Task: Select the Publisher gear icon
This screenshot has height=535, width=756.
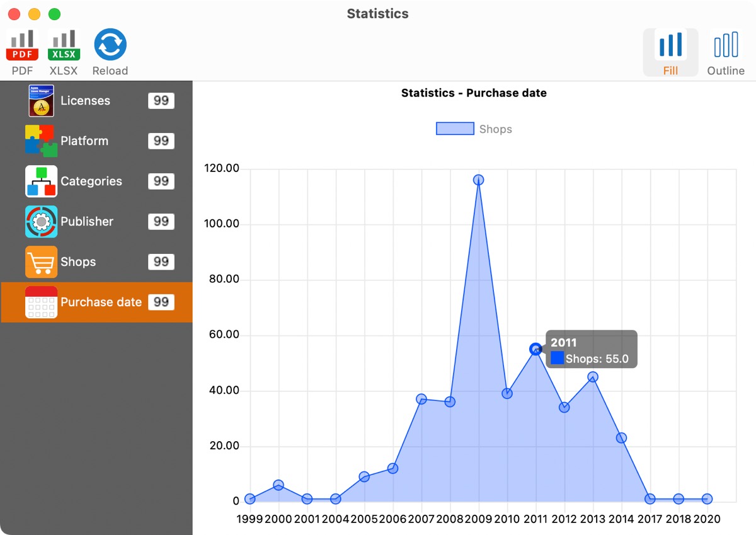Action: click(41, 221)
